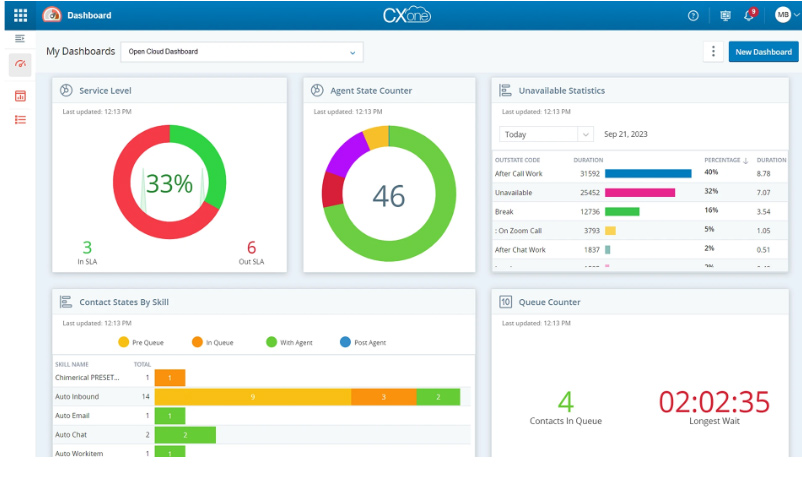Click the red Out SLA donut segment
The image size is (802, 477).
tap(125, 194)
